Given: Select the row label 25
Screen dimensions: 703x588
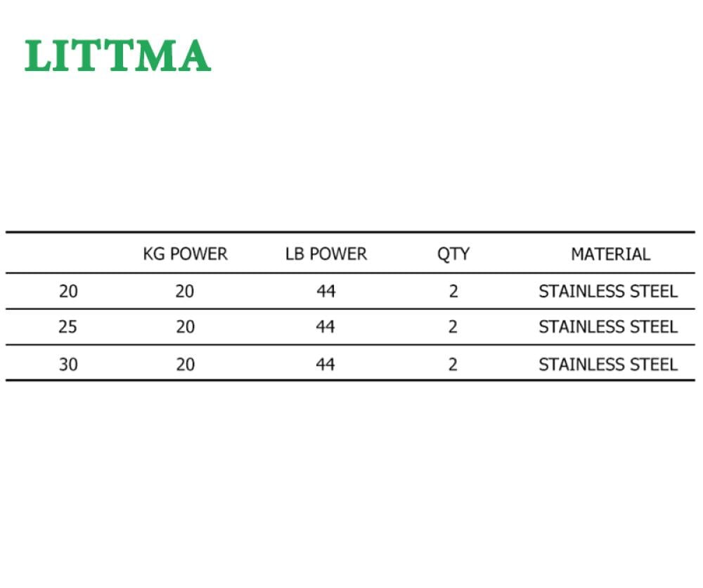Looking at the screenshot, I should (x=67, y=327).
